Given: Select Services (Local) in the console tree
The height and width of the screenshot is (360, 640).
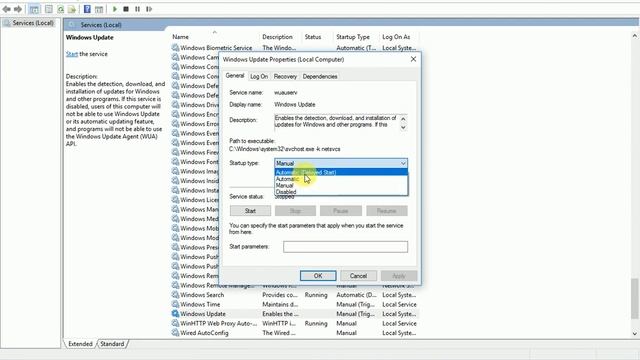Looking at the screenshot, I should pos(33,23).
